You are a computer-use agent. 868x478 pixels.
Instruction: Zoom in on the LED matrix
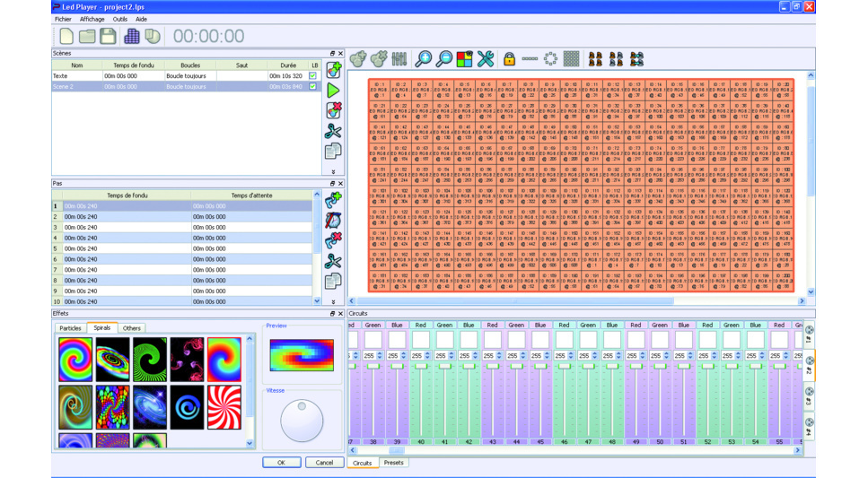point(424,58)
